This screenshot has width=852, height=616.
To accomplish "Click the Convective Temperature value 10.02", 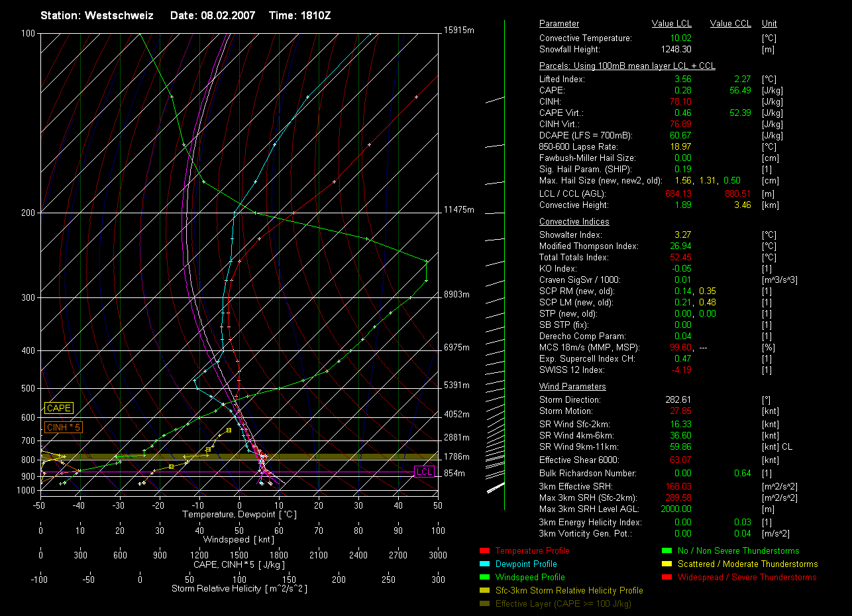I will (680, 38).
